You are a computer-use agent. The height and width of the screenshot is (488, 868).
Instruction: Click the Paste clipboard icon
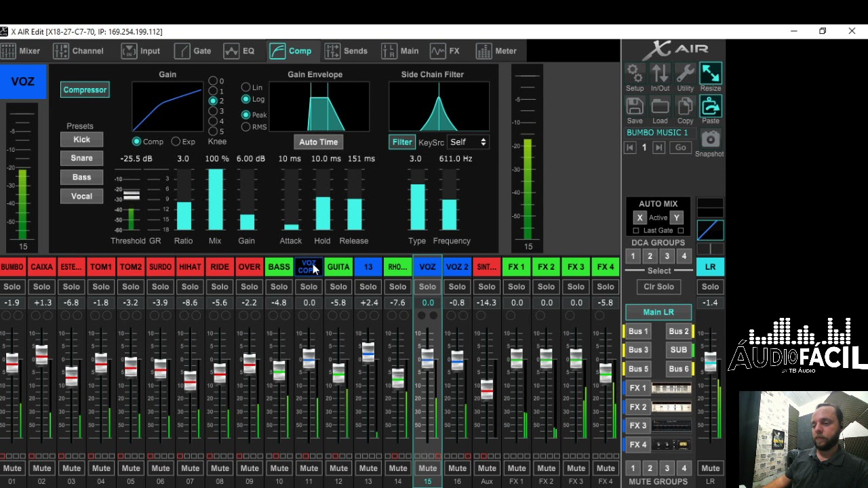pos(710,106)
